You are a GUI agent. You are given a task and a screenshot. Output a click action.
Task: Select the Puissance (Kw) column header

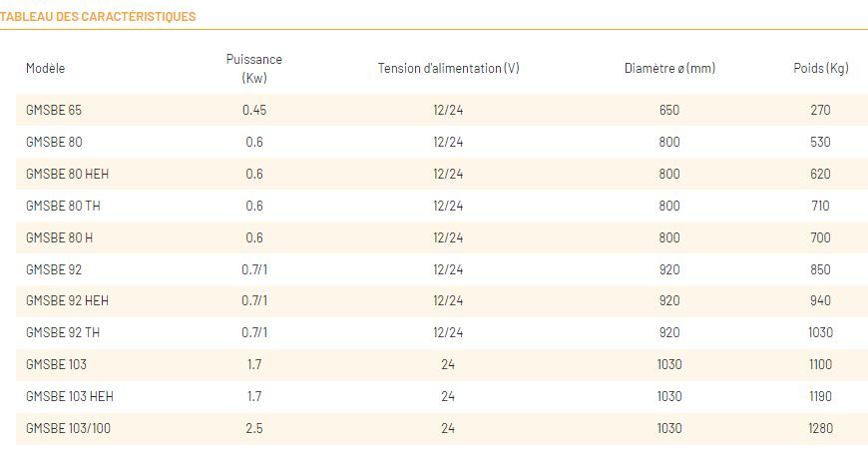(254, 68)
